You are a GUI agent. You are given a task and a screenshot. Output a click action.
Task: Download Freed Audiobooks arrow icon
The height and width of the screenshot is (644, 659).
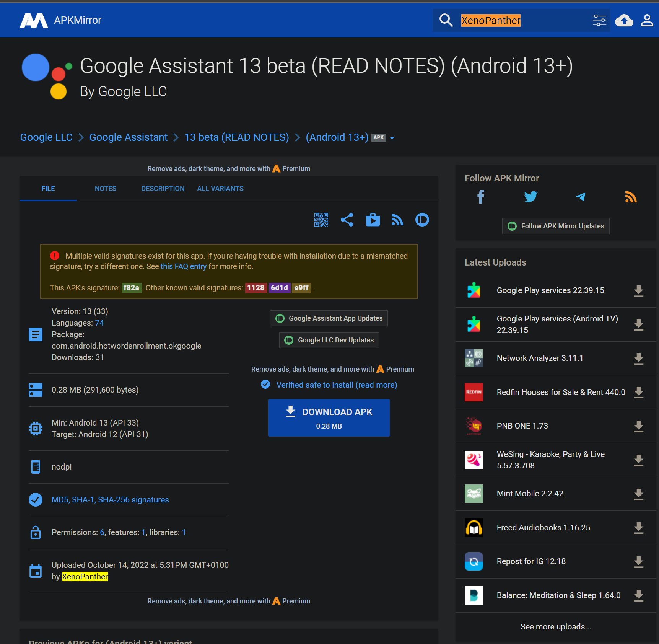(x=638, y=528)
